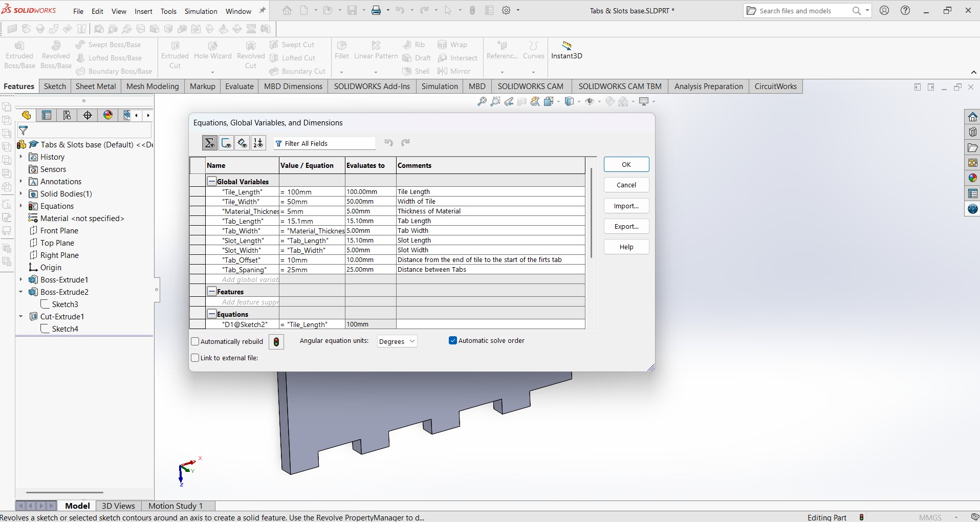980x522 pixels.
Task: Switch to Sketch Equation View icon
Action: [x=226, y=143]
